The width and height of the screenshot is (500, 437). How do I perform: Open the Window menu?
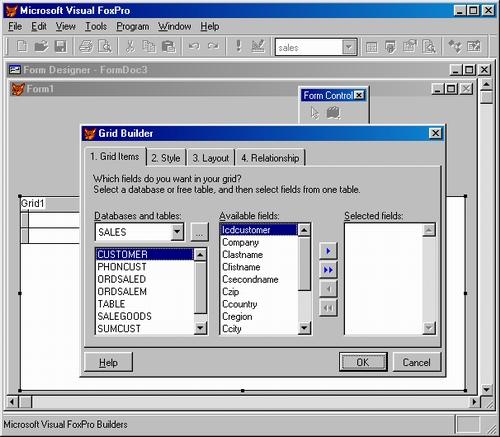pyautogui.click(x=175, y=26)
